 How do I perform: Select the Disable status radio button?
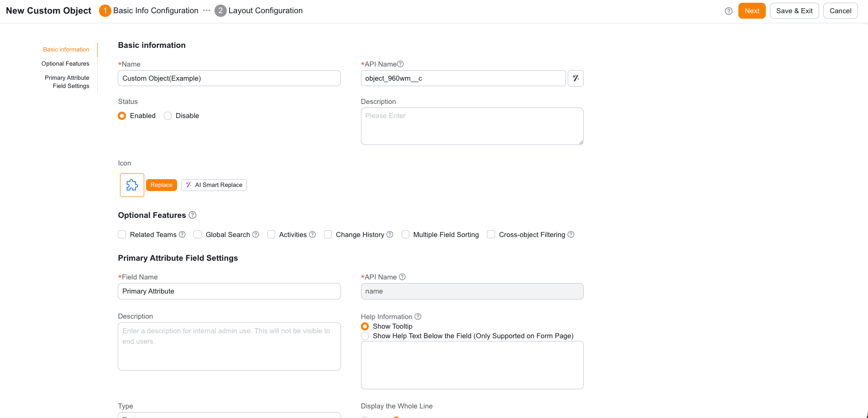click(x=167, y=116)
